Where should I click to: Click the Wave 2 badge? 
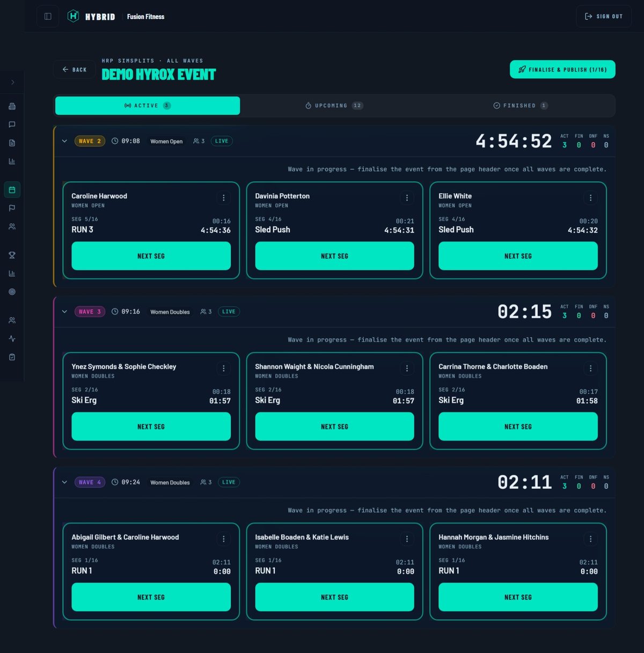[x=90, y=141]
